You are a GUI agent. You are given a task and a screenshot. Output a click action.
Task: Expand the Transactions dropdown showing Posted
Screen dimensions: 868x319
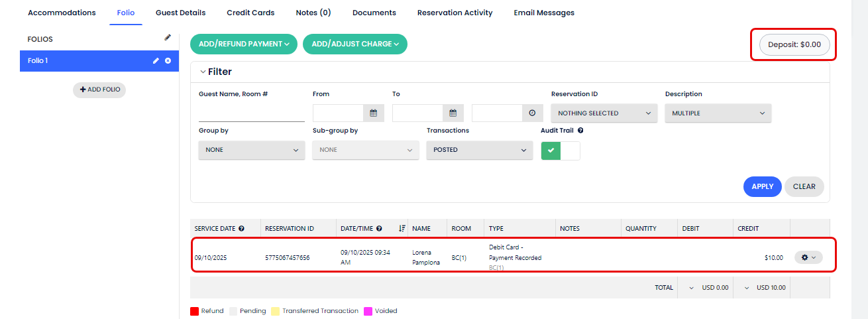(479, 150)
